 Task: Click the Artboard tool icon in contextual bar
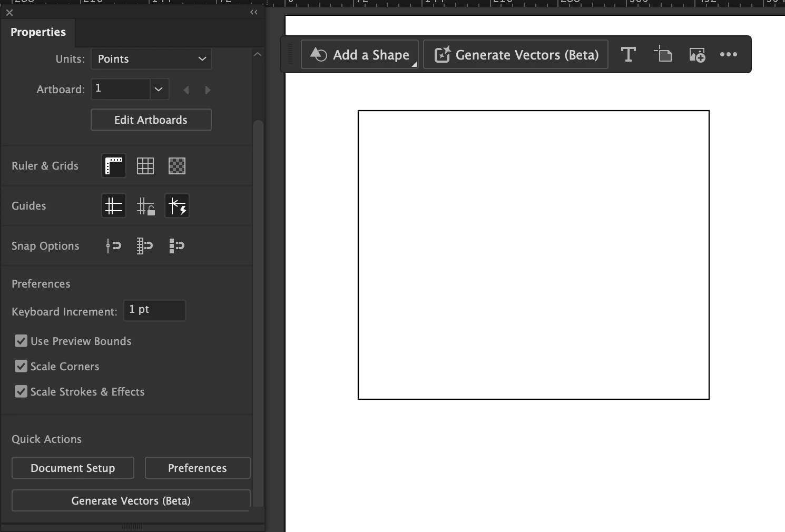(663, 54)
